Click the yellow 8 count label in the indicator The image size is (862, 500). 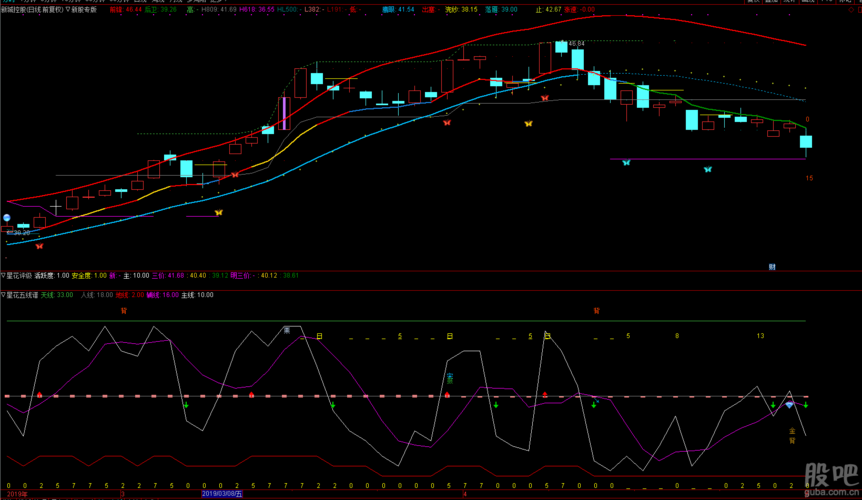[677, 336]
